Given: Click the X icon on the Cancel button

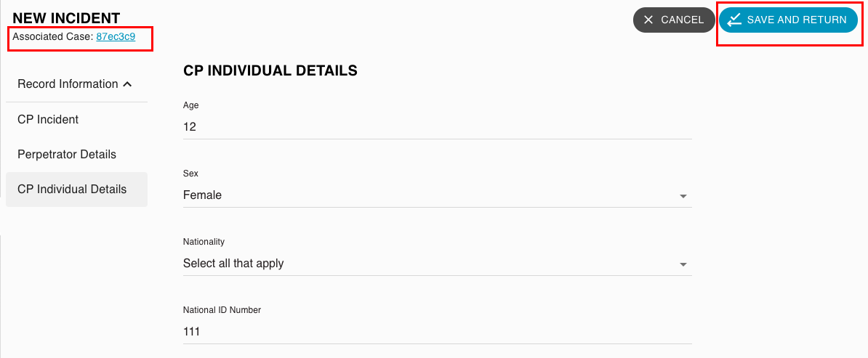Looking at the screenshot, I should coord(648,20).
